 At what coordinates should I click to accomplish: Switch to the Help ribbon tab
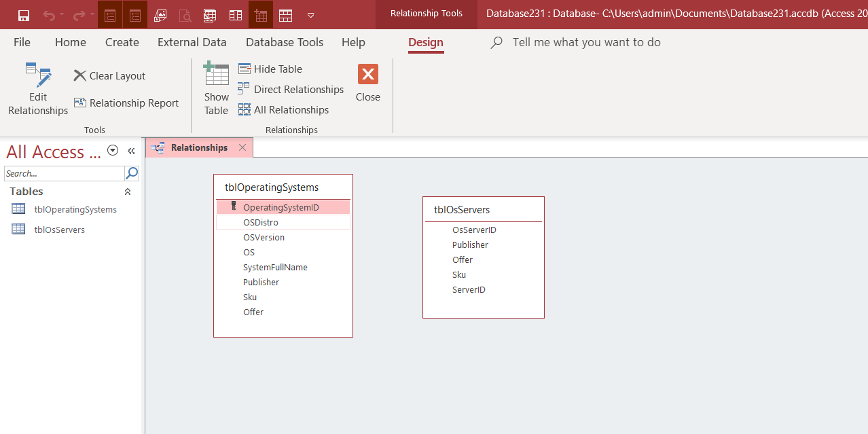(353, 42)
